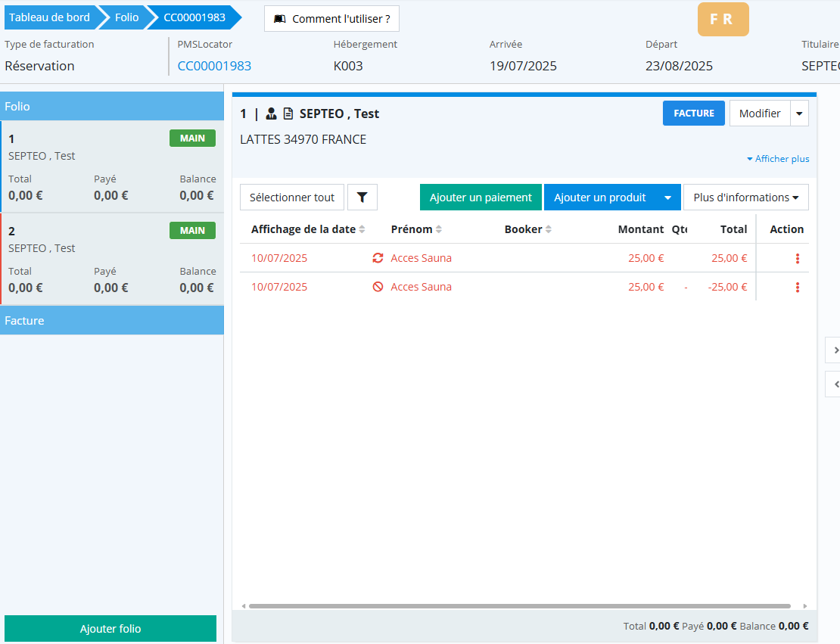Click the filter funnel icon
Image resolution: width=840 pixels, height=644 pixels.
point(362,198)
